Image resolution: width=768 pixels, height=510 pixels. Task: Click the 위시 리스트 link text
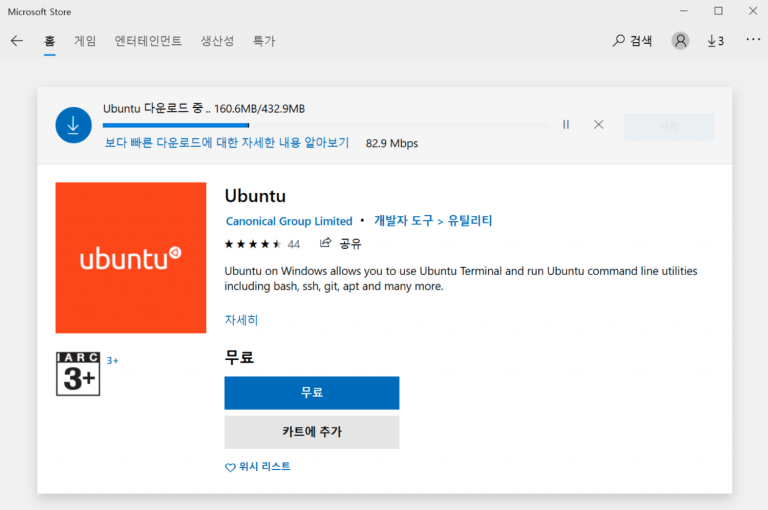pos(264,466)
